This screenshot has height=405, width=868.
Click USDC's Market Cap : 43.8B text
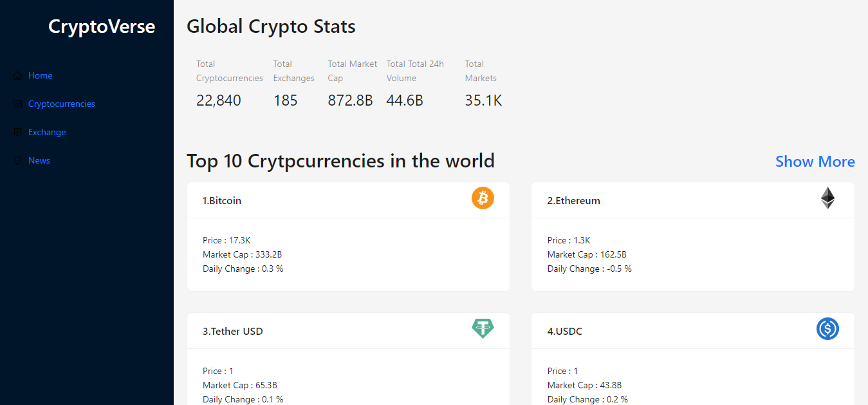pyautogui.click(x=585, y=386)
